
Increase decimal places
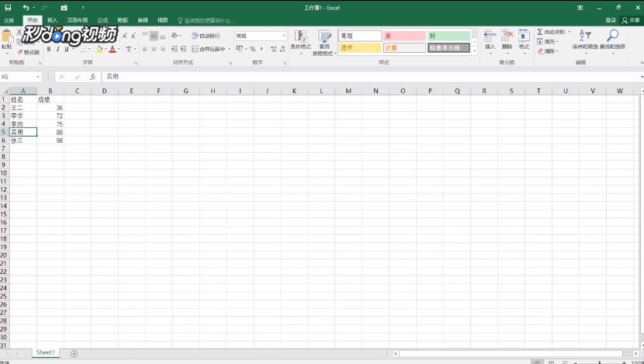tap(274, 50)
